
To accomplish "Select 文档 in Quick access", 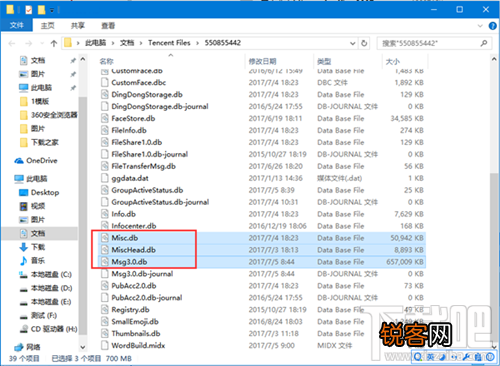I will coord(38,60).
